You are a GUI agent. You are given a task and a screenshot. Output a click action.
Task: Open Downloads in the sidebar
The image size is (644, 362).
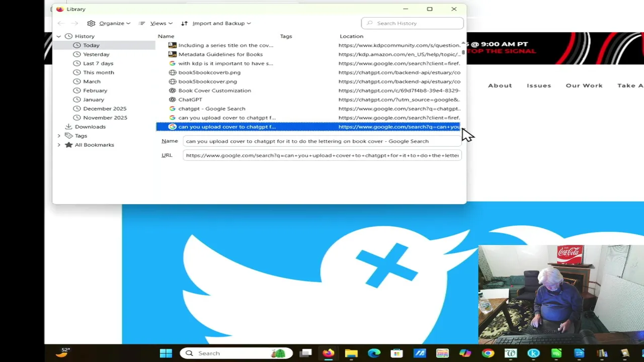(90, 127)
